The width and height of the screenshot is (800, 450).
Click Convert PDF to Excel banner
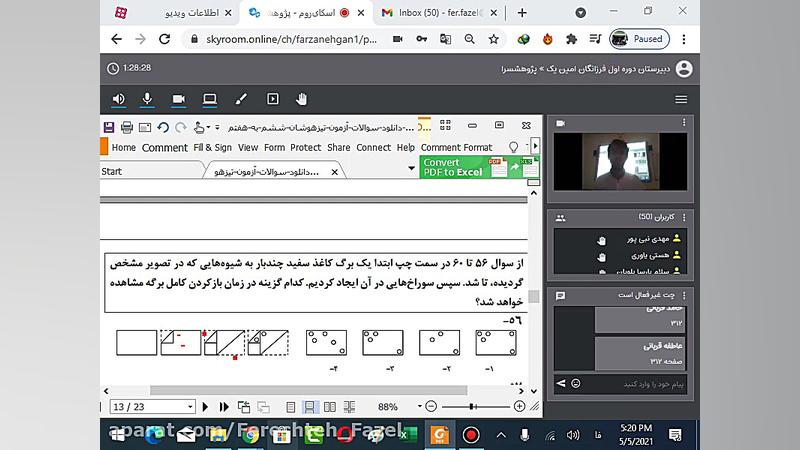pos(479,167)
